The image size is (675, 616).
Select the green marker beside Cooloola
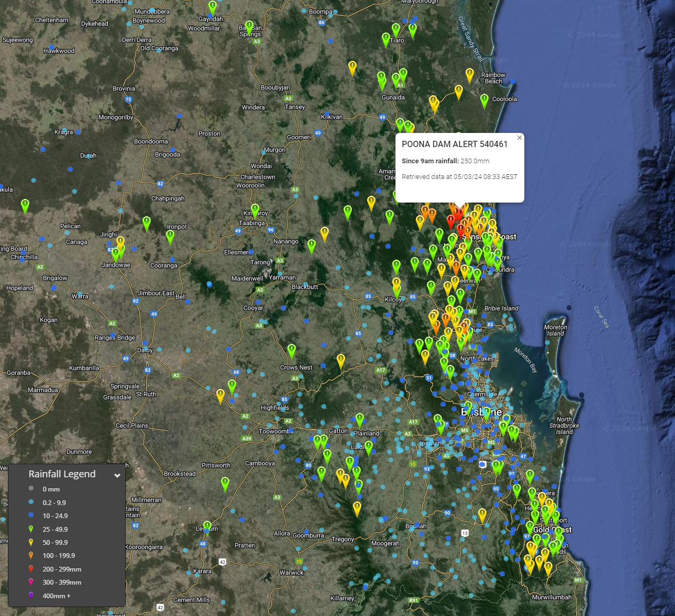click(x=484, y=101)
